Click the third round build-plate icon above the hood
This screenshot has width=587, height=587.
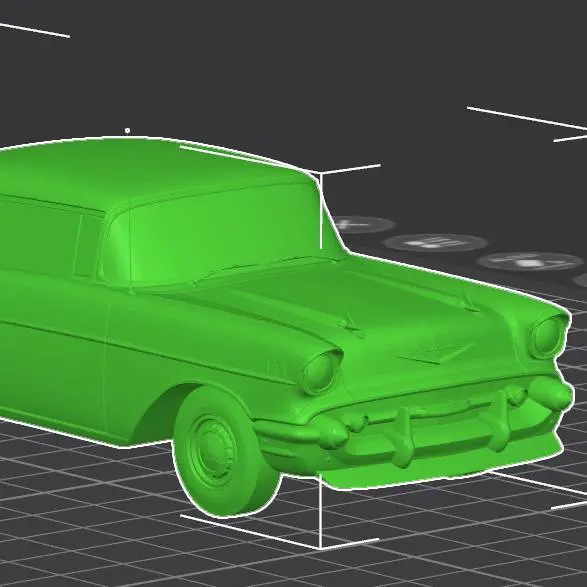[x=530, y=261]
